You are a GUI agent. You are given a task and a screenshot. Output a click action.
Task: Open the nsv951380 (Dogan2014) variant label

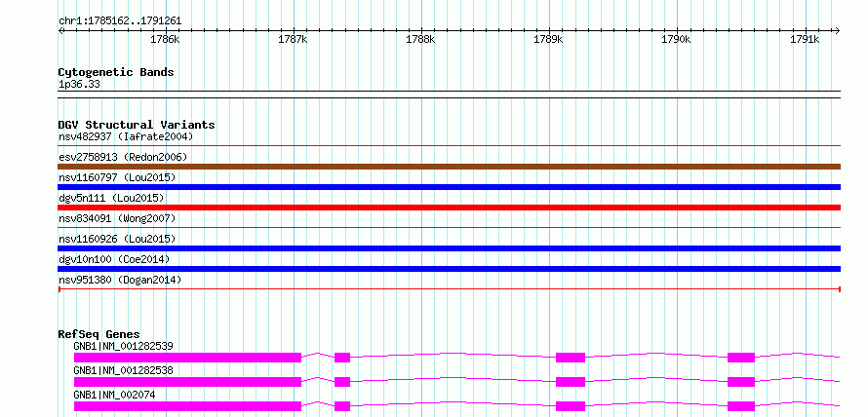click(x=120, y=281)
